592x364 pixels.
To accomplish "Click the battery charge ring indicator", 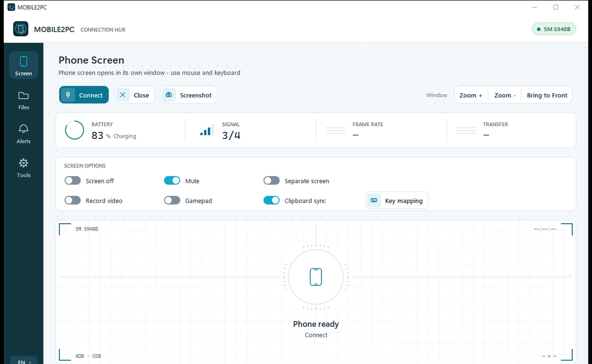I will [x=74, y=130].
